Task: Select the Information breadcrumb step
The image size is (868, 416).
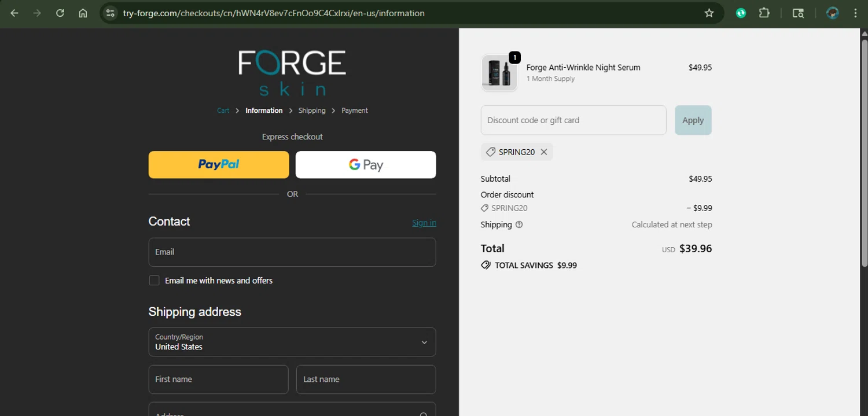Action: pyautogui.click(x=264, y=111)
